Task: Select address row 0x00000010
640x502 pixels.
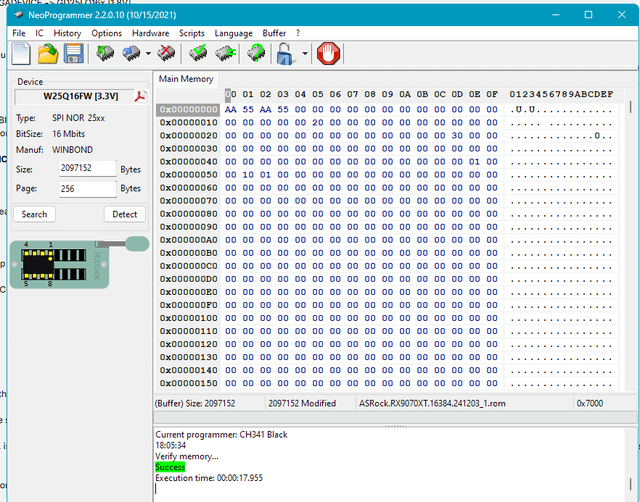Action: click(189, 122)
